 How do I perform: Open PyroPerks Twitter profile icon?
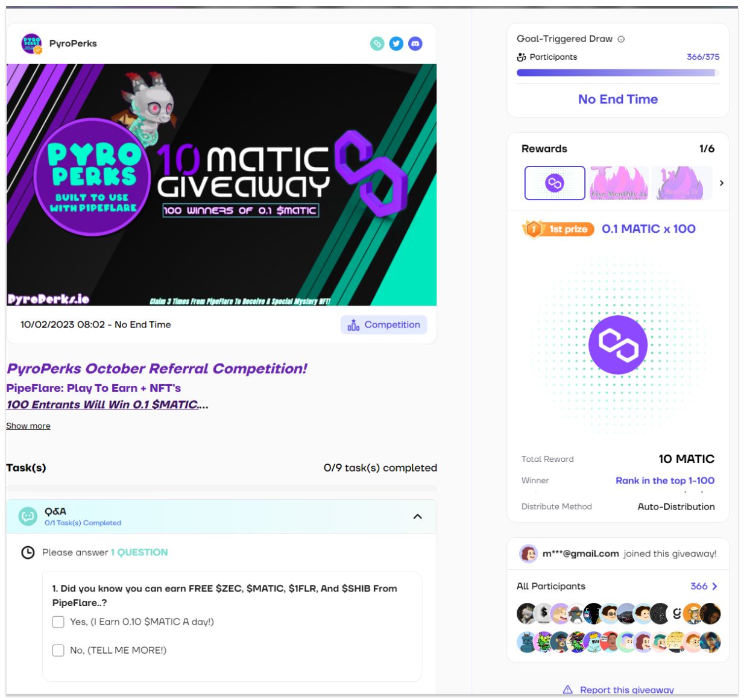396,43
